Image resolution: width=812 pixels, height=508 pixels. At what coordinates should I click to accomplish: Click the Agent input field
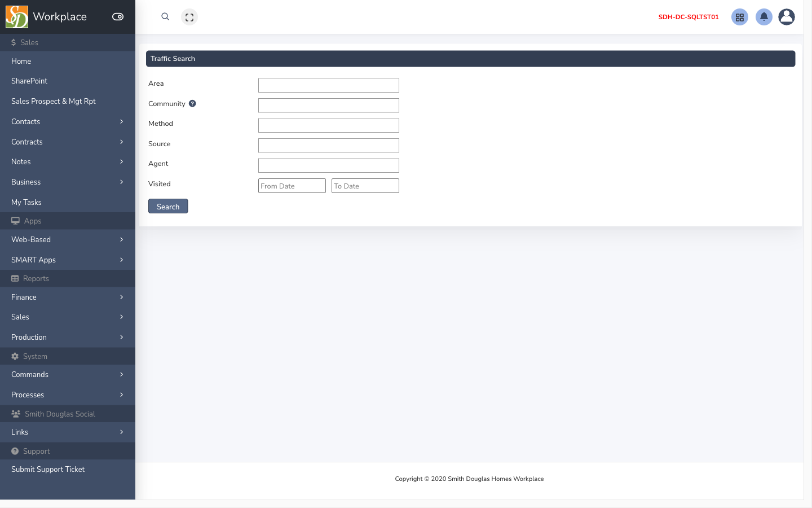[x=329, y=165]
